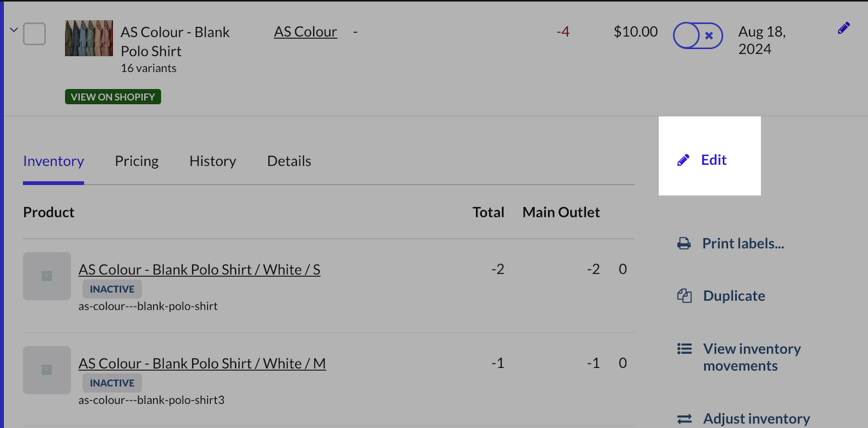868x428 pixels.
Task: Select the Inventory tab
Action: coord(53,161)
